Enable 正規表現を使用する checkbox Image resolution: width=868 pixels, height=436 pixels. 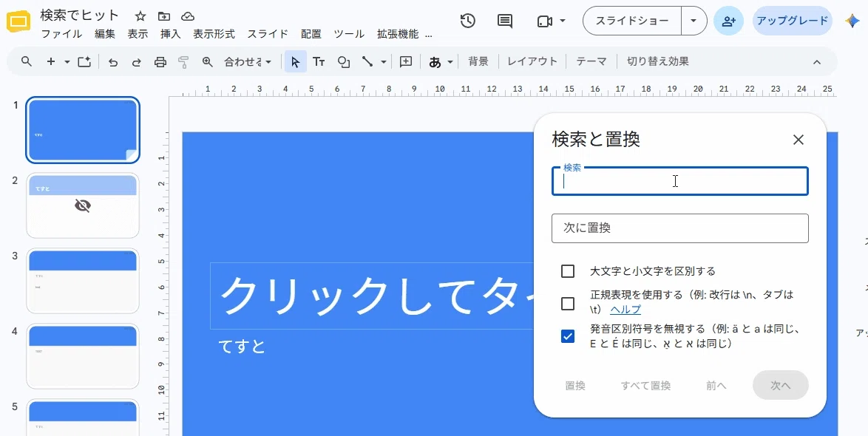click(567, 303)
